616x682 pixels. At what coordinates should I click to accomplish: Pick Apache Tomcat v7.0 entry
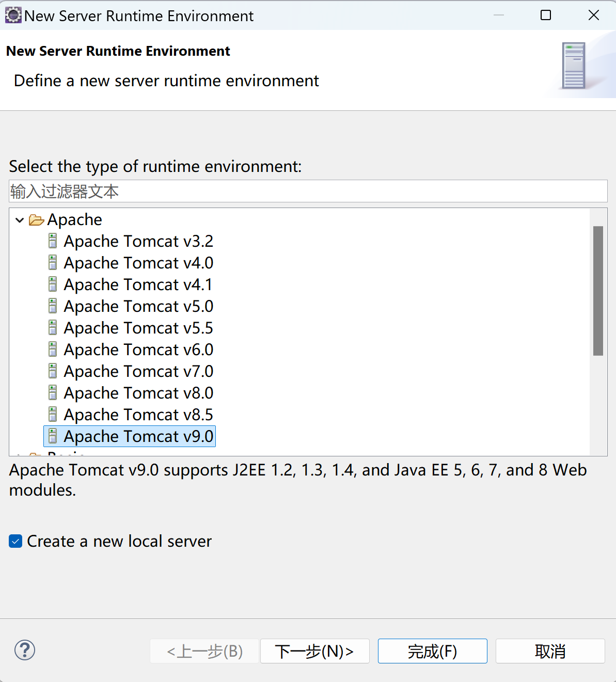[x=138, y=371]
